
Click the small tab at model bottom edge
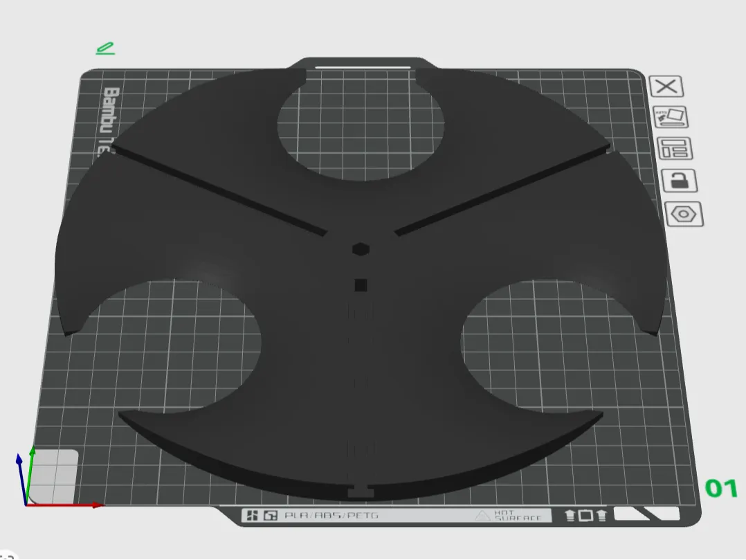[x=360, y=492]
